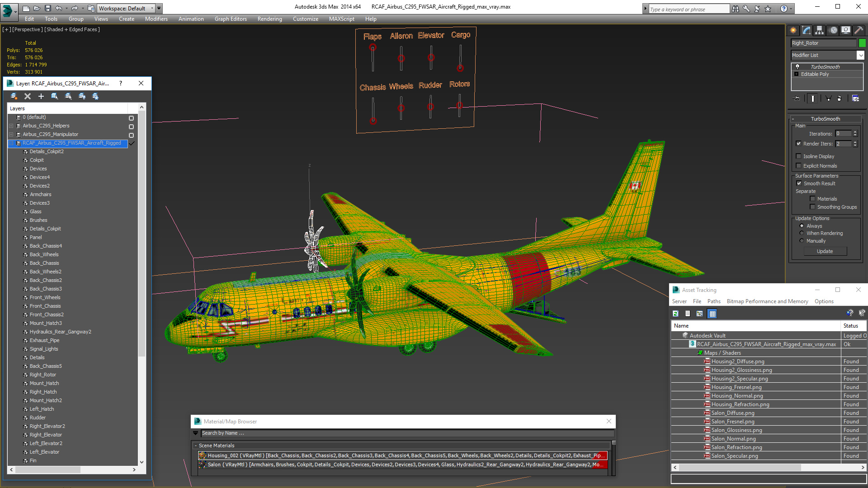Image resolution: width=868 pixels, height=488 pixels.
Task: Open Material/Map Browser options arrow
Action: click(196, 433)
